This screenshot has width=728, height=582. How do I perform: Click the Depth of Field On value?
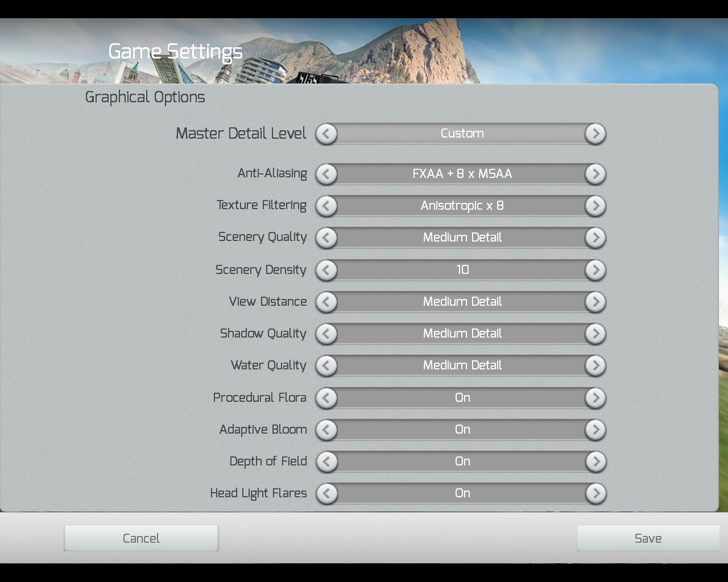pyautogui.click(x=462, y=462)
